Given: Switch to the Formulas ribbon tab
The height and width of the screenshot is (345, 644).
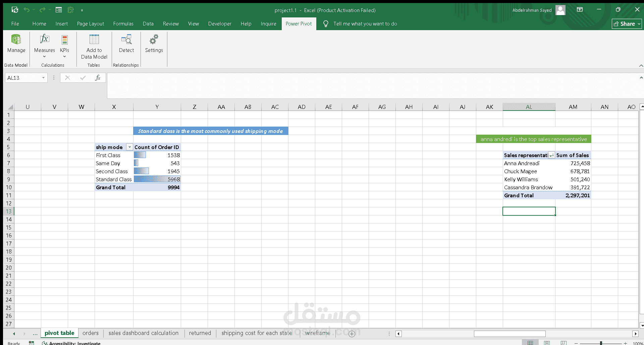Looking at the screenshot, I should (x=123, y=24).
